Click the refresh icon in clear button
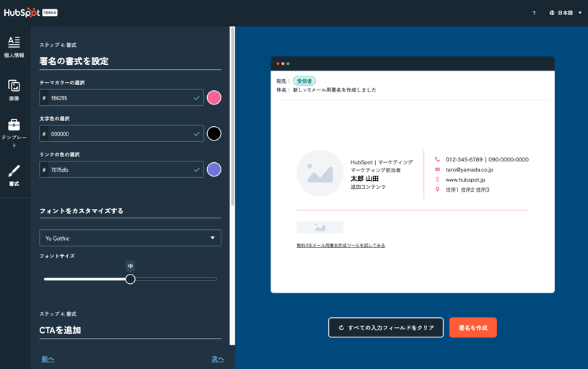 pos(341,328)
